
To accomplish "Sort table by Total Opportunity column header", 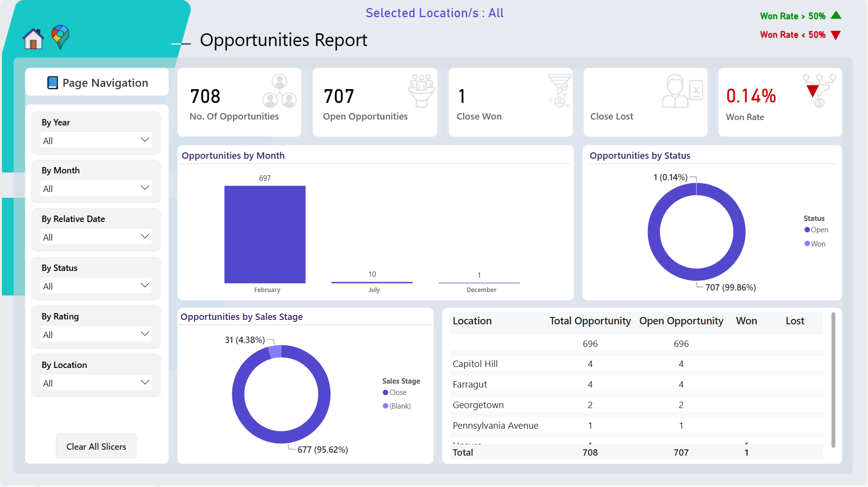I will point(590,321).
